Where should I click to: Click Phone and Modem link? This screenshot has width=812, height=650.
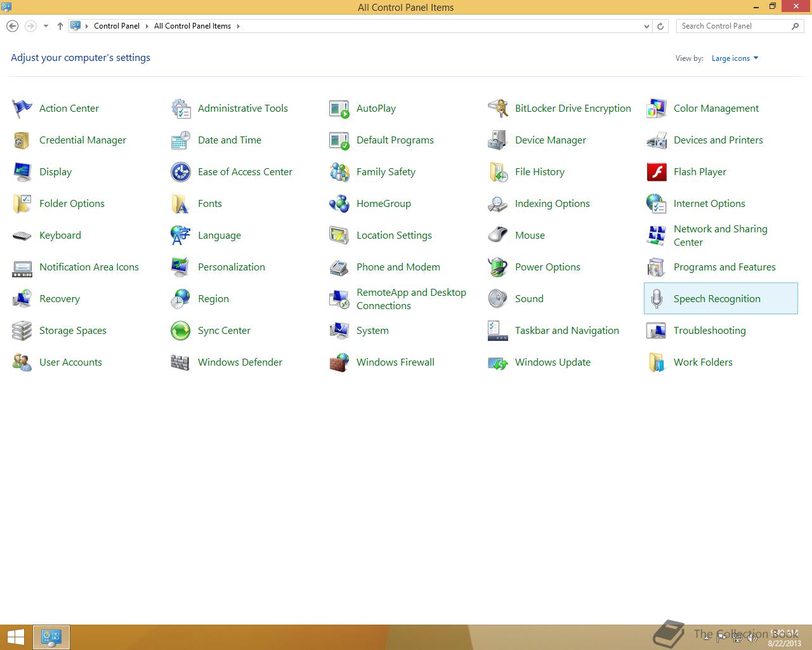point(398,267)
